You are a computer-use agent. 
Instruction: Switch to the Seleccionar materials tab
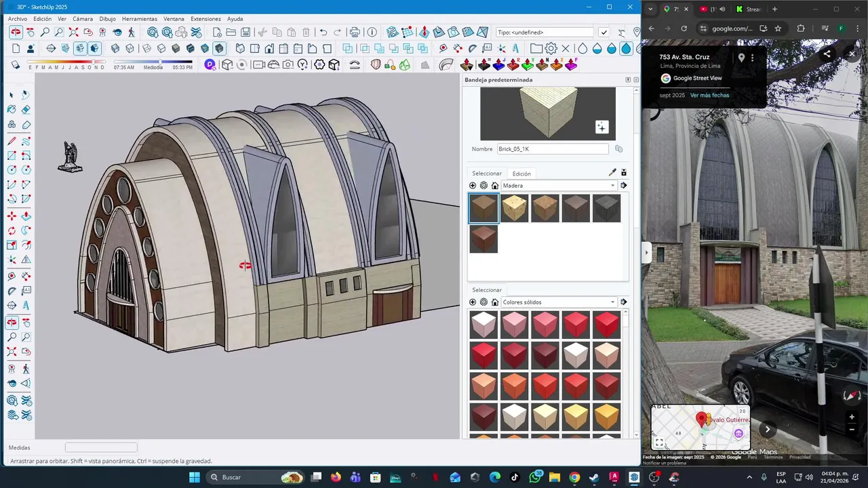click(x=487, y=174)
